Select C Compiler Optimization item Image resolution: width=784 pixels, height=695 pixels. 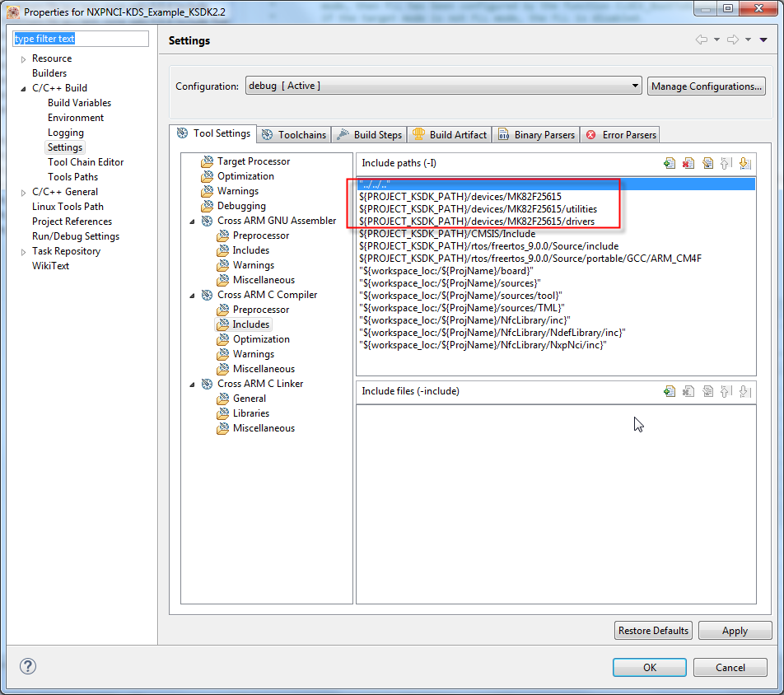click(261, 339)
